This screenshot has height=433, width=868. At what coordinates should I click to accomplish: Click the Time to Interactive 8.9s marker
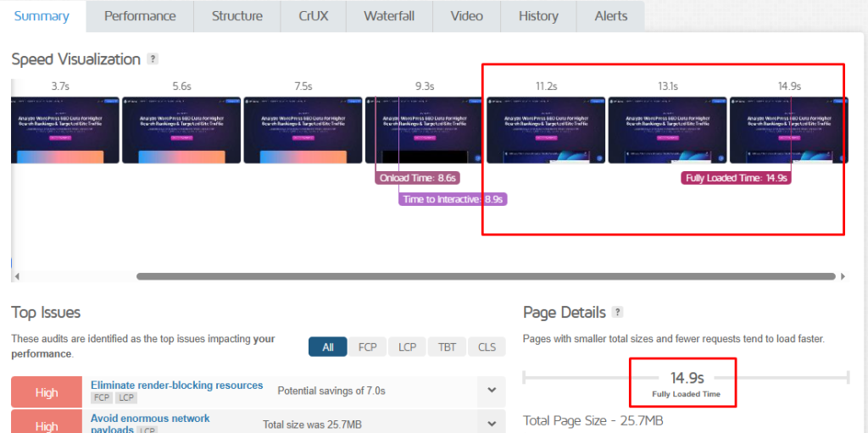tap(453, 199)
